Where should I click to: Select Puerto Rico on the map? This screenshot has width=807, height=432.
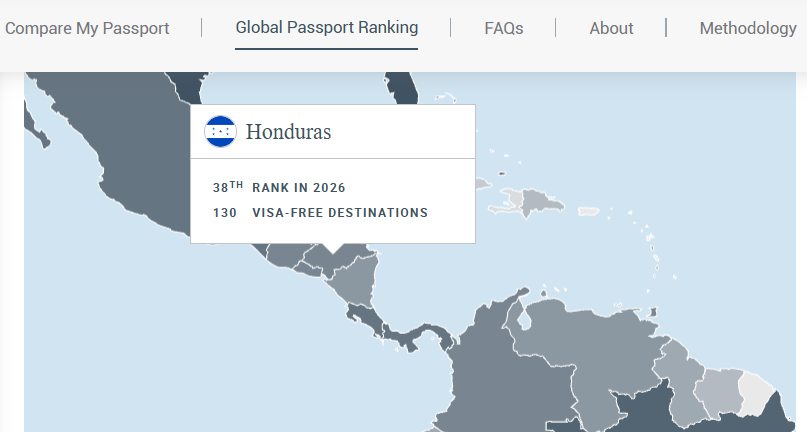(x=588, y=211)
